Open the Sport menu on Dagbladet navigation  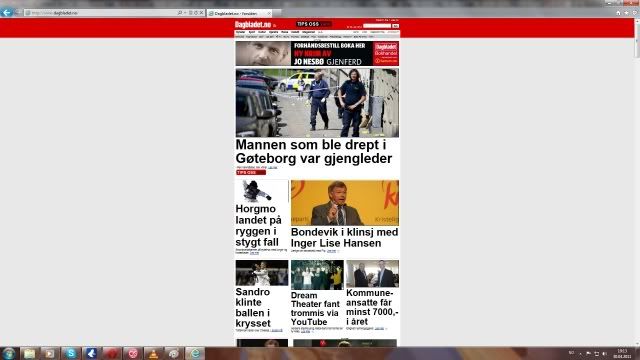tap(252, 32)
